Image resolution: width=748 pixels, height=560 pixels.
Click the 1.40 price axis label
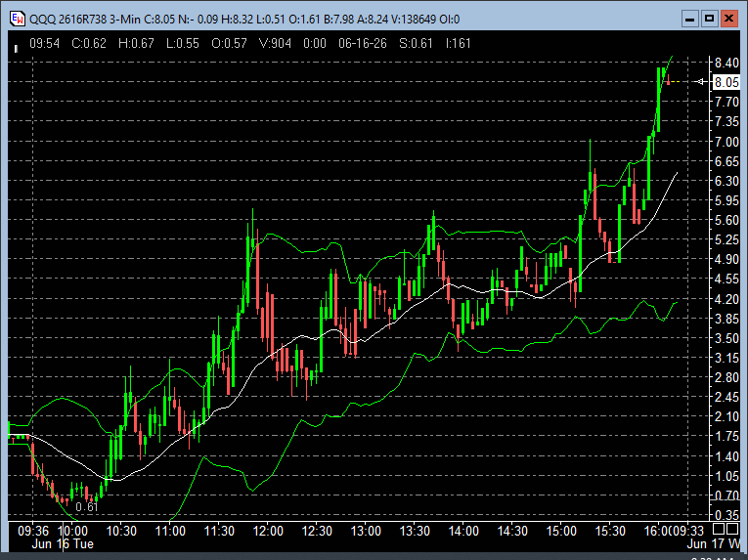(x=726, y=456)
